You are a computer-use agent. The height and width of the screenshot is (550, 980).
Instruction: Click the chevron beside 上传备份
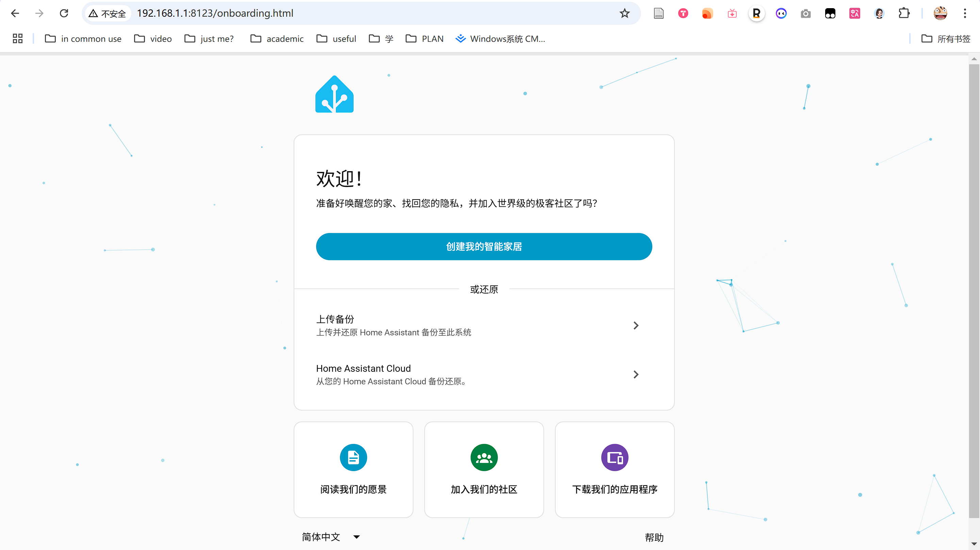point(636,325)
